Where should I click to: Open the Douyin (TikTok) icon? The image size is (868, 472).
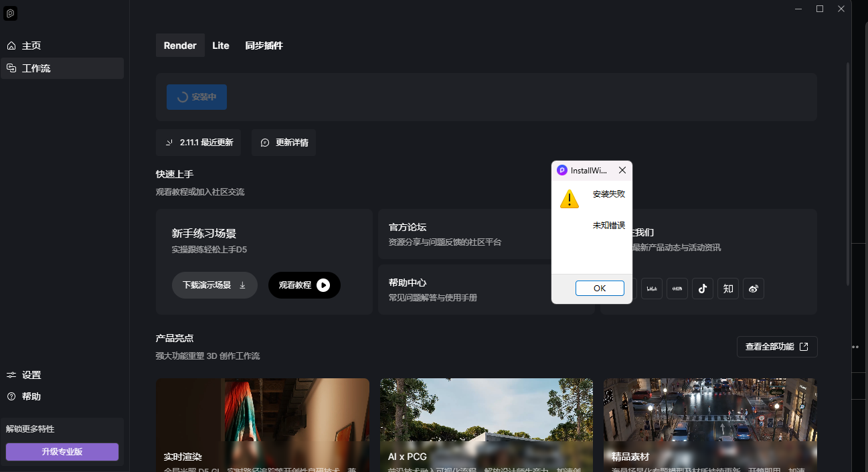[702, 289]
